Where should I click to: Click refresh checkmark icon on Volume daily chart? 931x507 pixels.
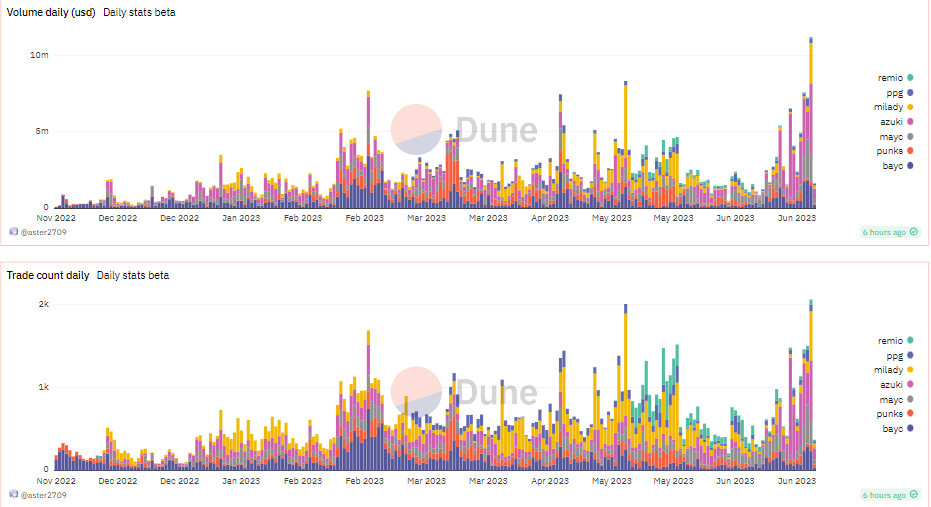tap(914, 232)
